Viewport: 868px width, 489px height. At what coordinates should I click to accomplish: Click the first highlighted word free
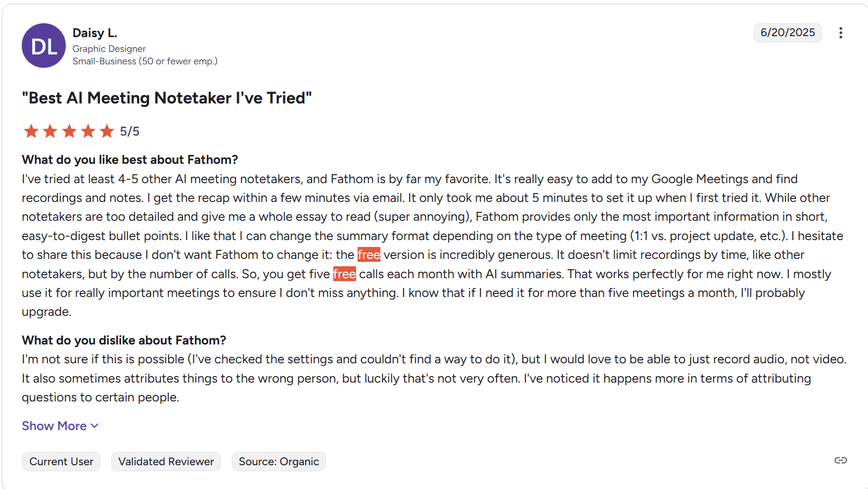pos(368,255)
